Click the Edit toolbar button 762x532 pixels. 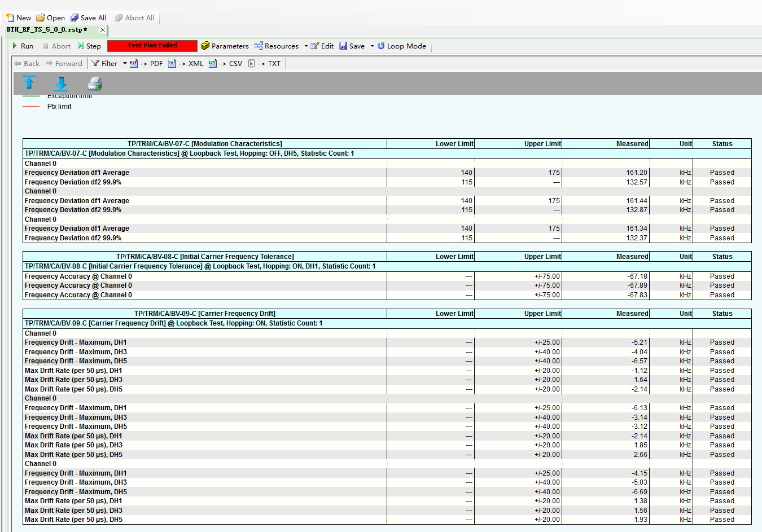(x=322, y=46)
